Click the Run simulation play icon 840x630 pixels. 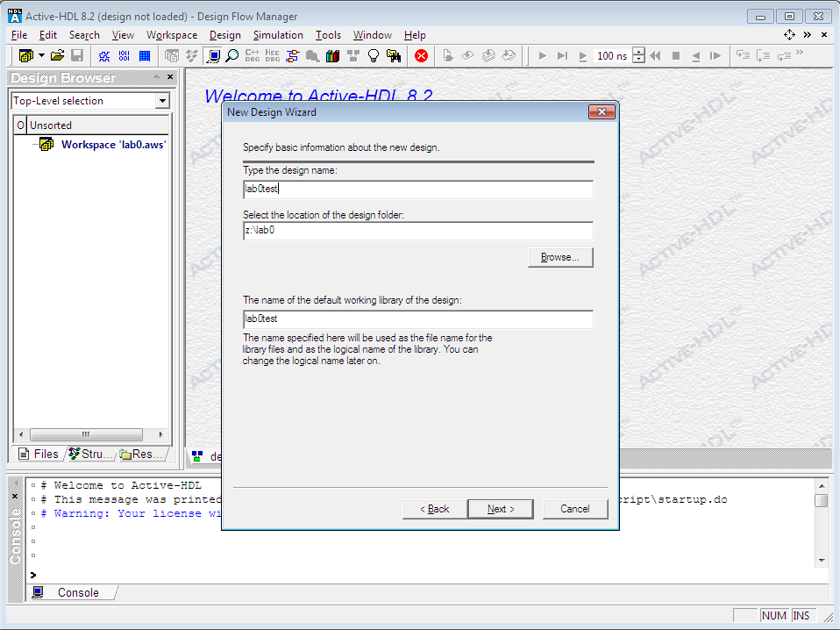(542, 56)
